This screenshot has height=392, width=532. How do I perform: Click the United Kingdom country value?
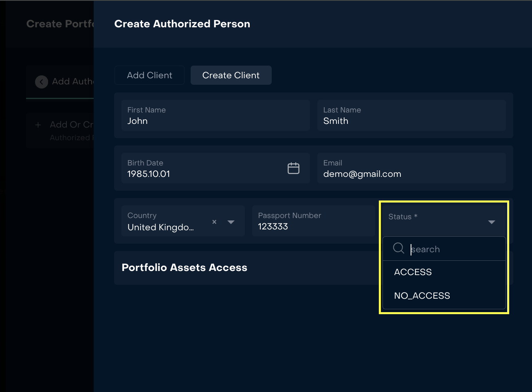coord(160,227)
